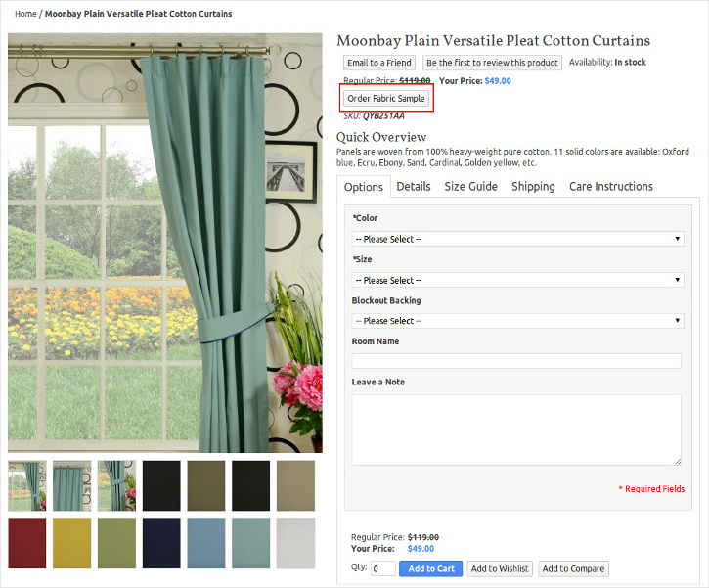Order a fabric sample

[x=386, y=98]
